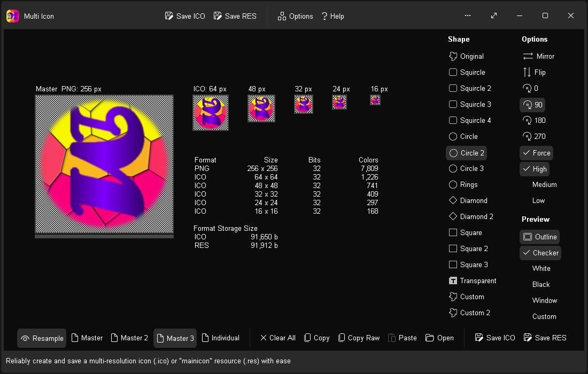
Task: Toggle the Checker preview background
Action: pos(541,253)
